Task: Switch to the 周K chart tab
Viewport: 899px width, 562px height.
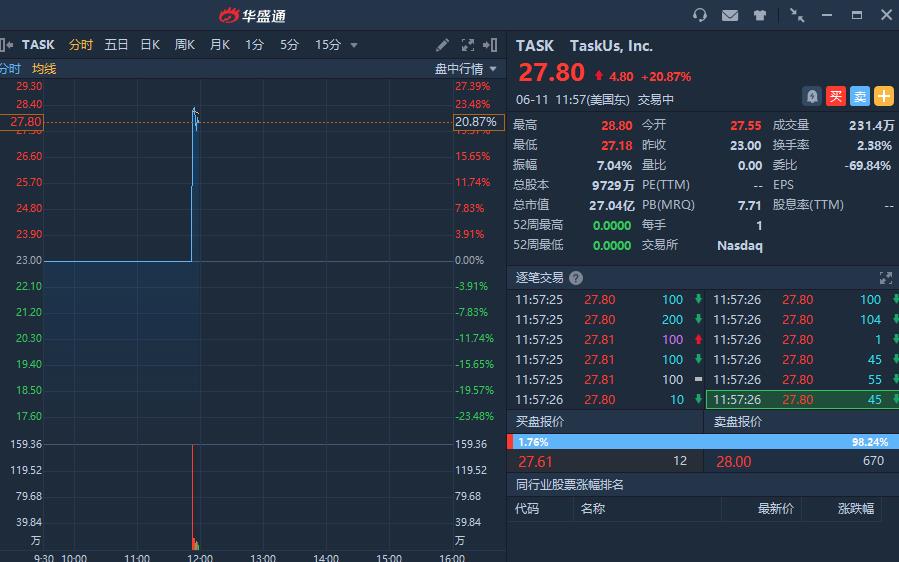Action: [x=185, y=45]
